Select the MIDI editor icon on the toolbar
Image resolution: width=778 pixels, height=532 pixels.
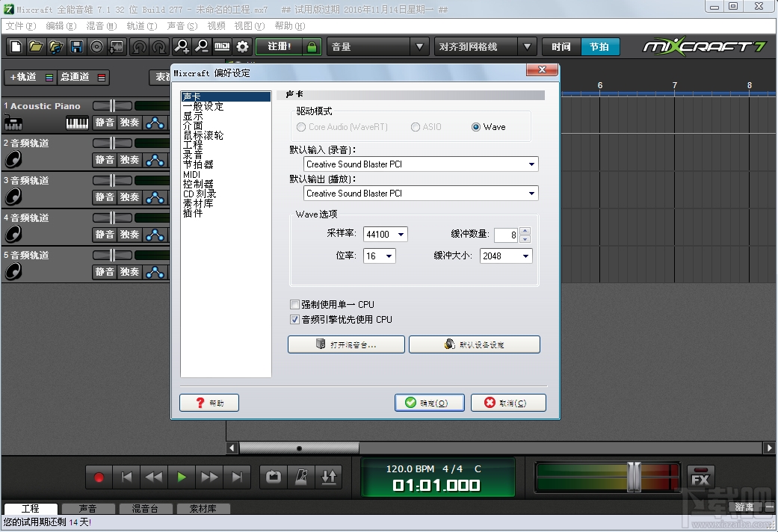click(222, 46)
